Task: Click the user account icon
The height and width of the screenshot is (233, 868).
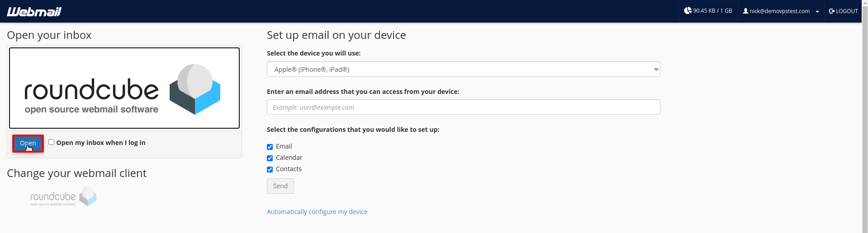Action: [745, 11]
